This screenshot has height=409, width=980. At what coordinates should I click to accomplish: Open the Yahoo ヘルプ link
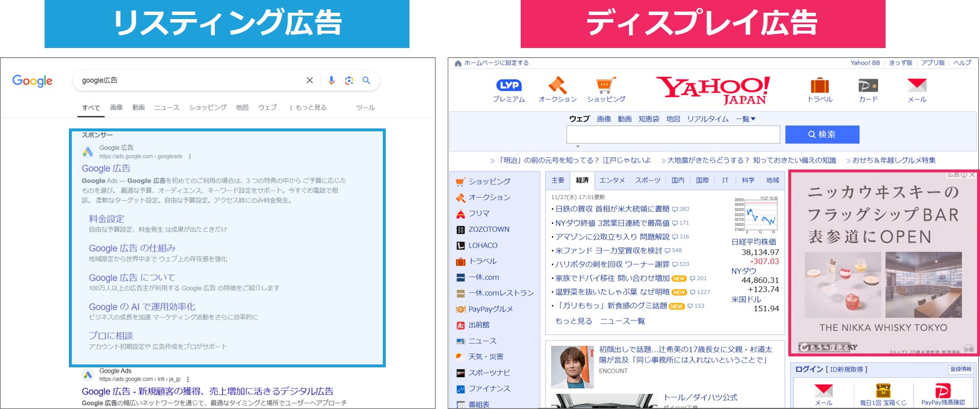tap(963, 63)
